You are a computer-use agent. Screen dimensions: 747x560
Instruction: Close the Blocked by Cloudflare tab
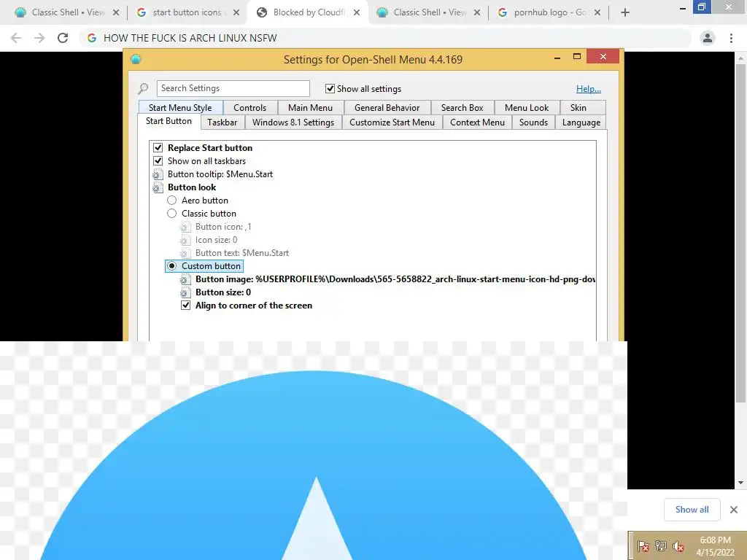(x=356, y=13)
